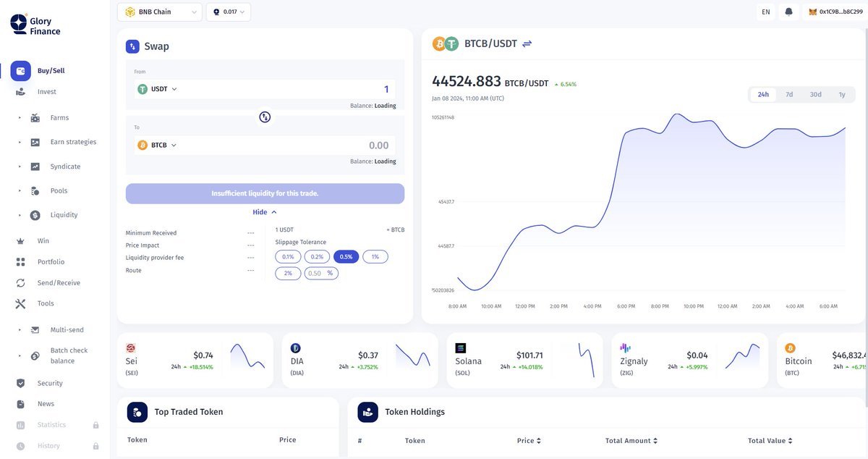Open the Invest menu item
868x459 pixels.
coord(47,92)
